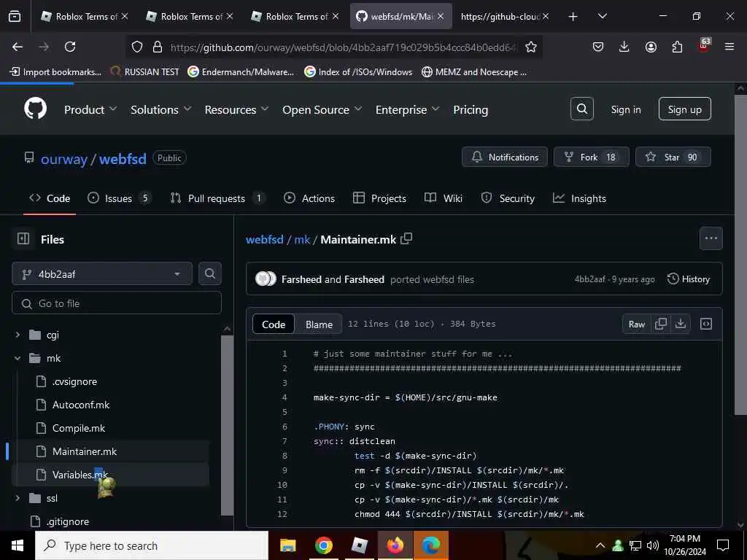Star the webfsd repository
Image resolution: width=747 pixels, height=560 pixels.
coord(673,157)
